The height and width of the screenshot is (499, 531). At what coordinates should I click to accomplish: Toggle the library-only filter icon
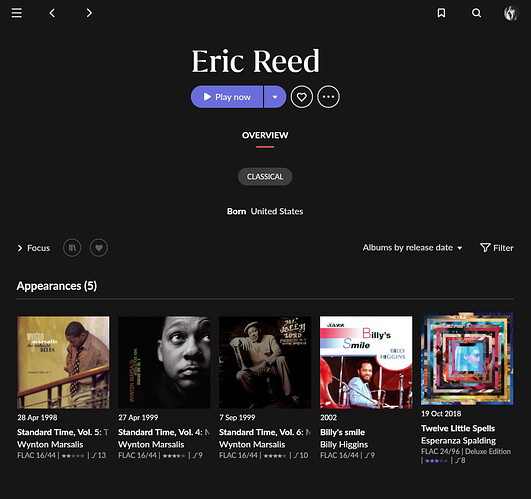click(x=72, y=248)
